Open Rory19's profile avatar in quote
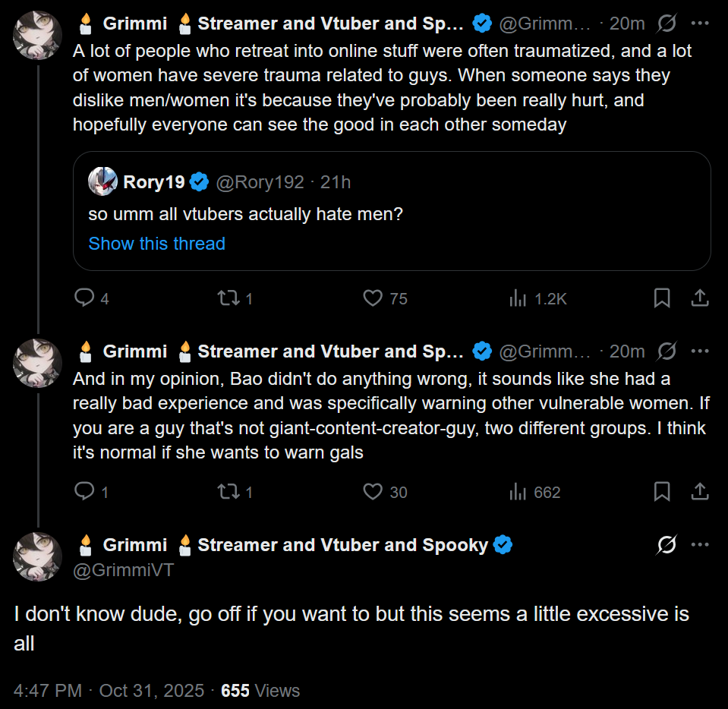The height and width of the screenshot is (709, 728). [102, 182]
